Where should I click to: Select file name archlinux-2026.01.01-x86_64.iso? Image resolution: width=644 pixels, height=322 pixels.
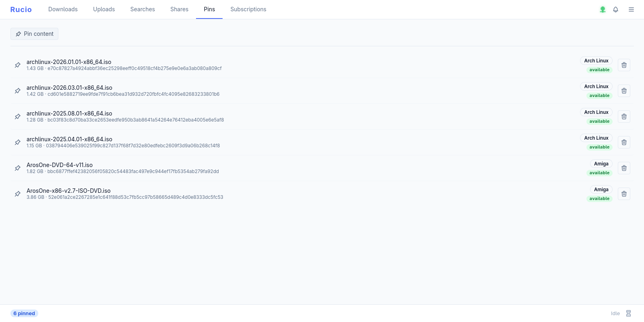click(69, 62)
